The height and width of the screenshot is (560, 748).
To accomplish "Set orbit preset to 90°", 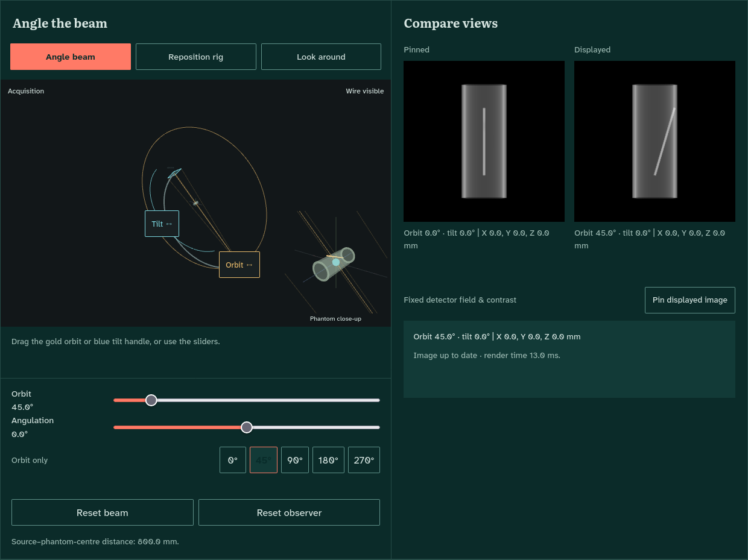I will (x=295, y=460).
